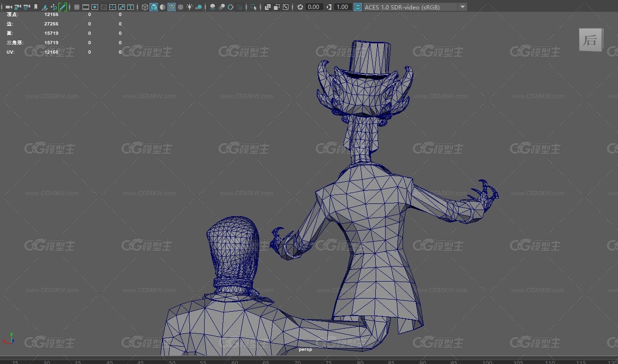Screen dimensions: 618x364
Task: Click the Gamma icon
Action: point(329,7)
